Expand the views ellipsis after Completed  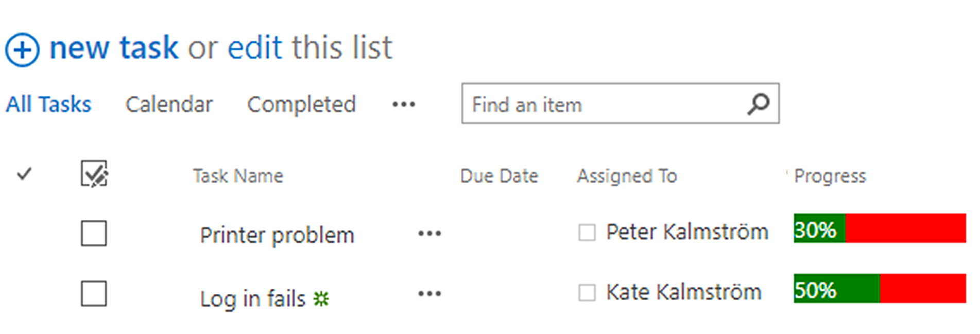(403, 104)
